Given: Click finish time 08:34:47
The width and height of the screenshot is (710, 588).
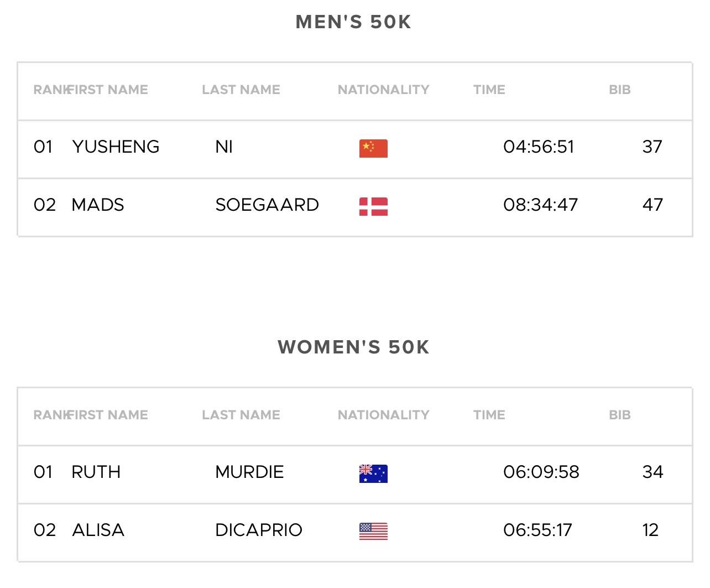Looking at the screenshot, I should coord(540,205).
